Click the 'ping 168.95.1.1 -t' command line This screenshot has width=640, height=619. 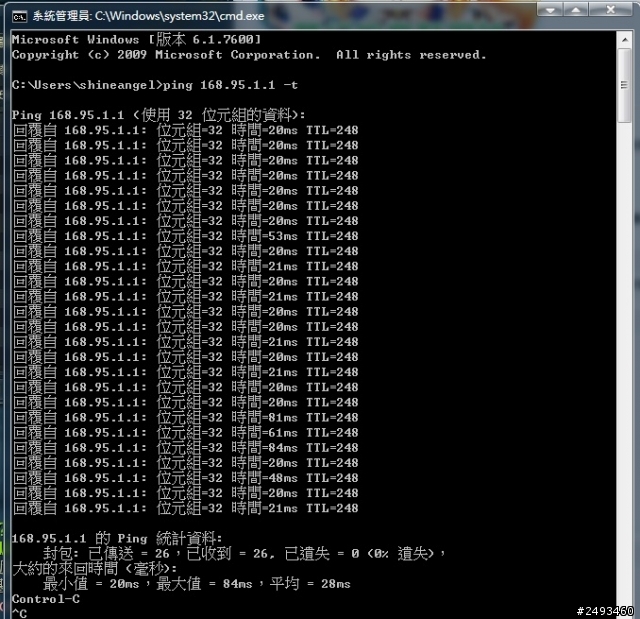[155, 85]
